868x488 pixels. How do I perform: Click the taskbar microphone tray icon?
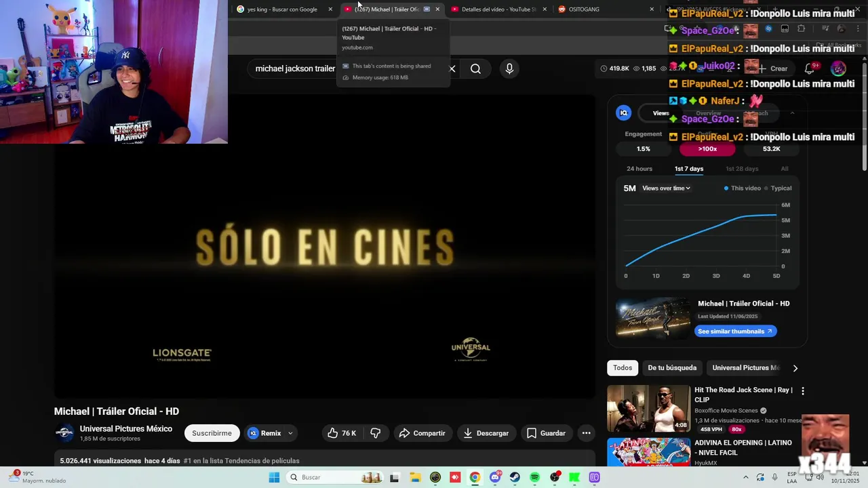(x=775, y=477)
